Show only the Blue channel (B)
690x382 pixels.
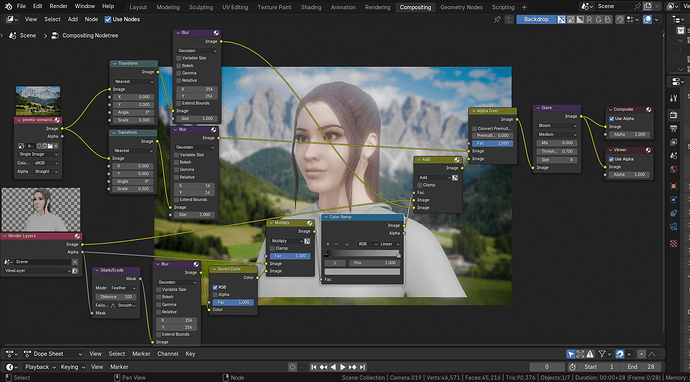point(608,19)
